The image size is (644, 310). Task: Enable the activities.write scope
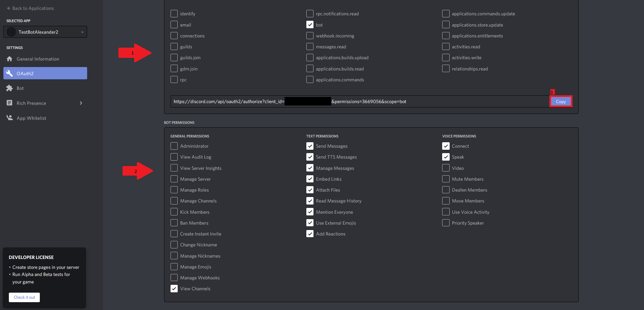446,58
